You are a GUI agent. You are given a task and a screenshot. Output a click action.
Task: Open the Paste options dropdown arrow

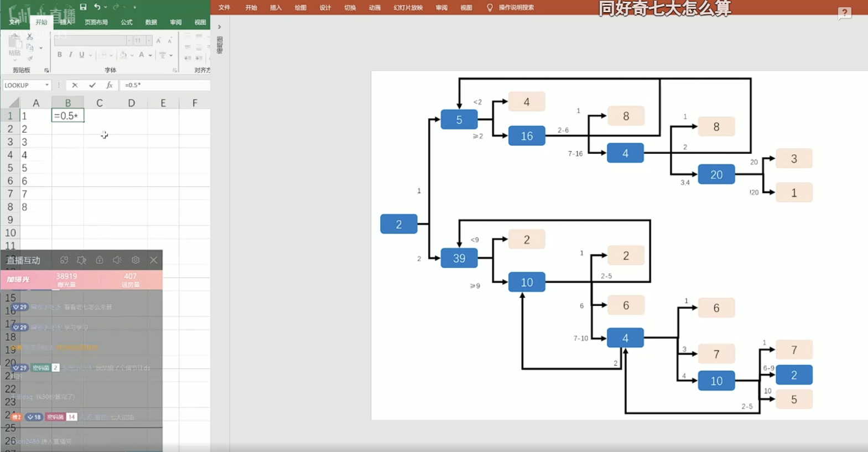[x=15, y=59]
